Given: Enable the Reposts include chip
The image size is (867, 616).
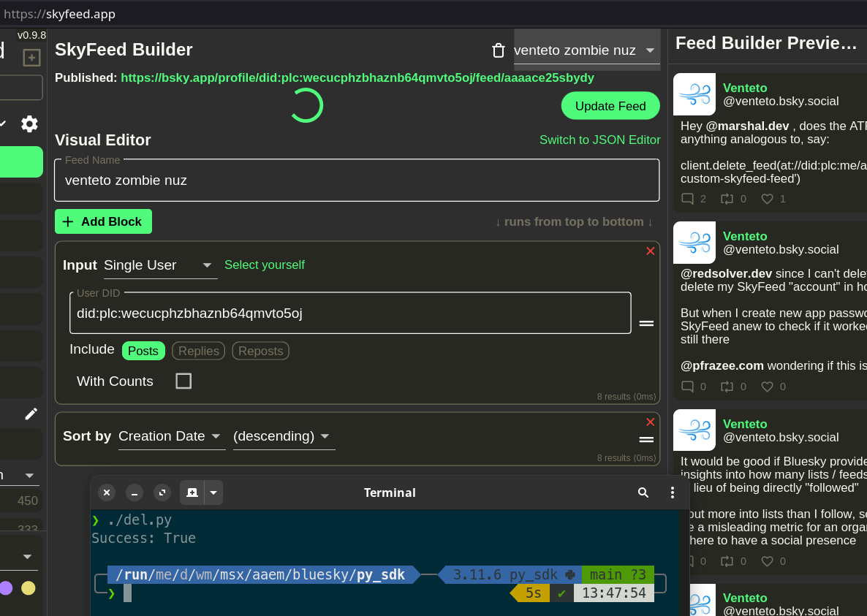Looking at the screenshot, I should [x=260, y=351].
